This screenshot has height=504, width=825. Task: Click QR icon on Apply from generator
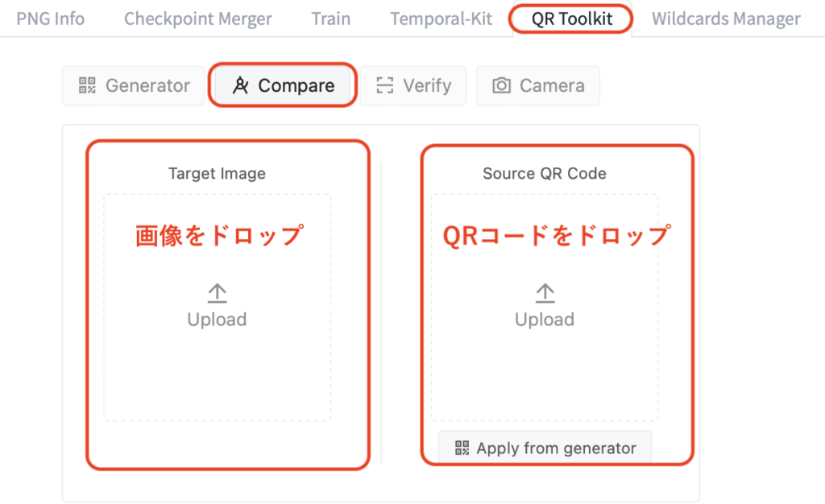click(x=462, y=448)
